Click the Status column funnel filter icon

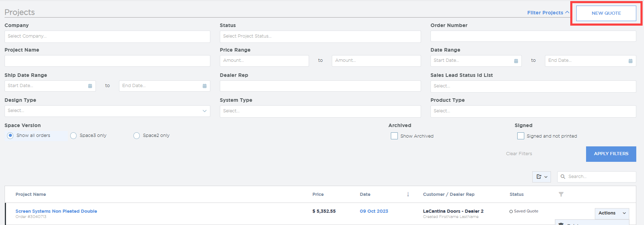tap(561, 194)
